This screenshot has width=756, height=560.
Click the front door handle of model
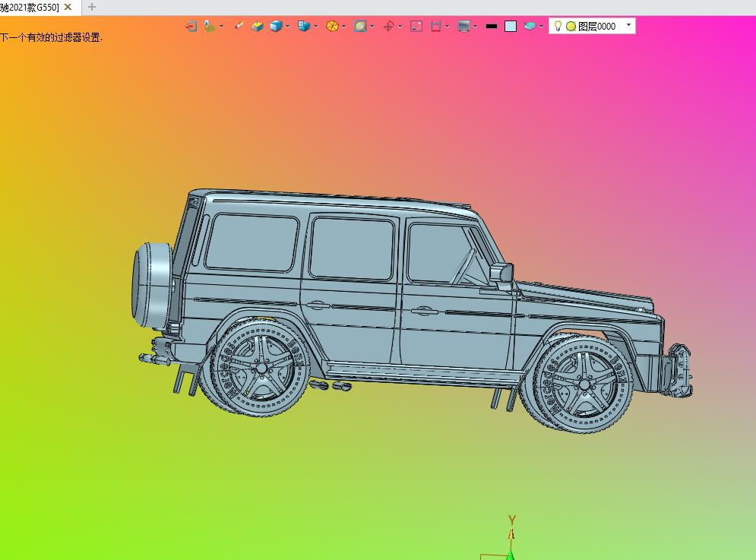(424, 311)
